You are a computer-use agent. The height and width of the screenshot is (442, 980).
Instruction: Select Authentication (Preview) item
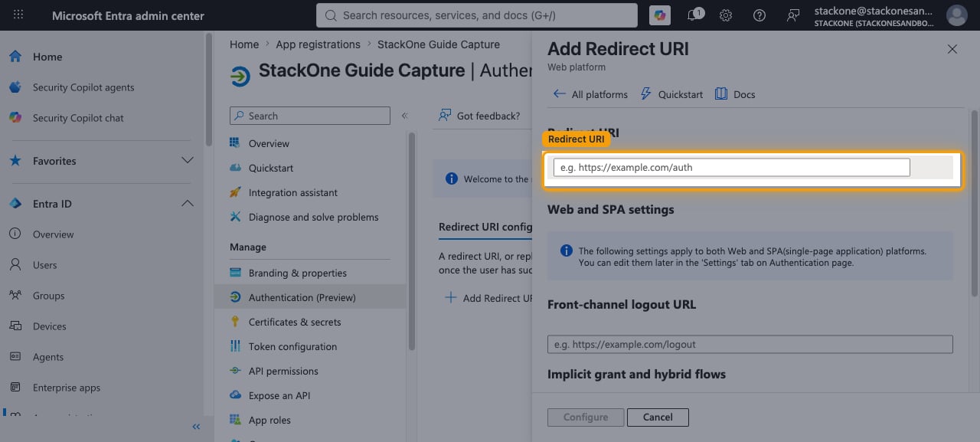pos(310,297)
